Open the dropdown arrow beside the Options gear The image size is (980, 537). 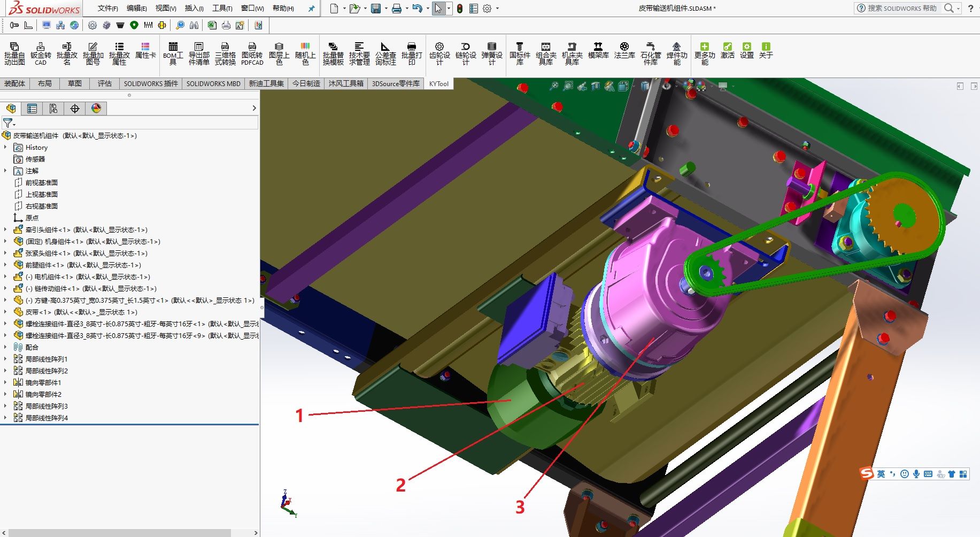[x=497, y=9]
